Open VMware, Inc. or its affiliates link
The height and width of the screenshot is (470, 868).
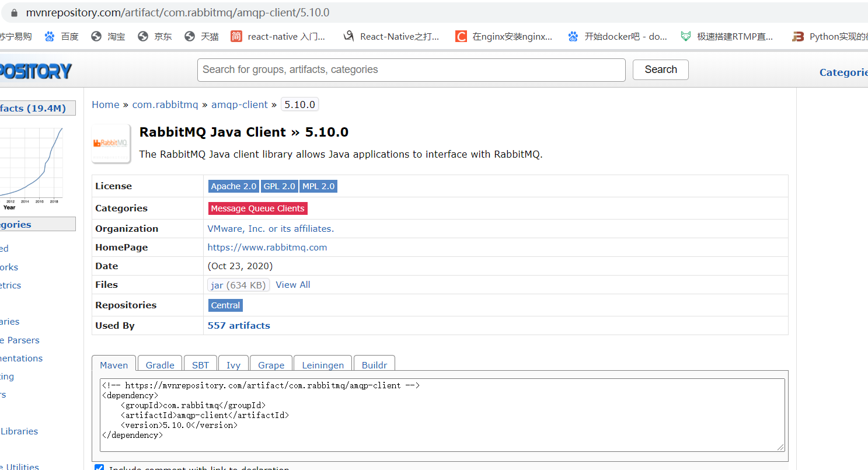click(x=271, y=229)
